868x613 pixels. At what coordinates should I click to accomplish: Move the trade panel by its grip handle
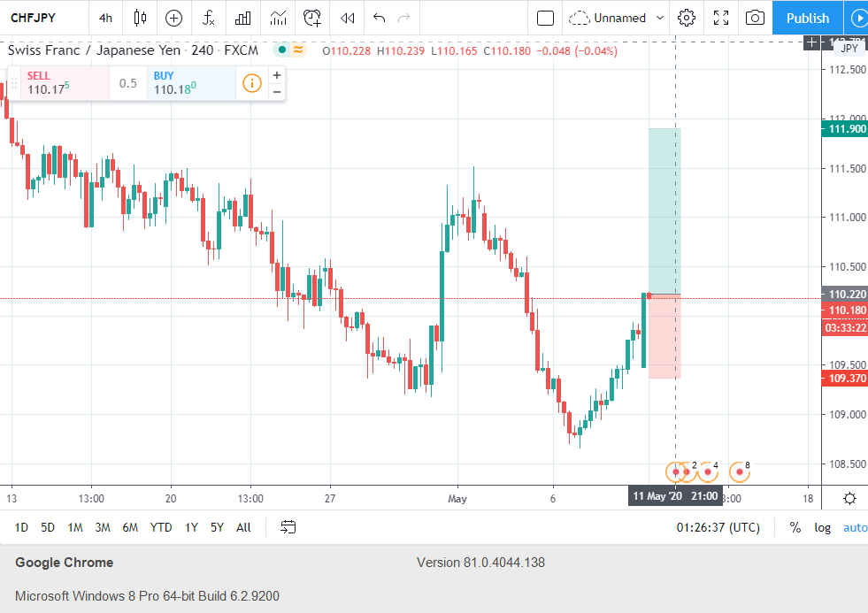coord(14,83)
